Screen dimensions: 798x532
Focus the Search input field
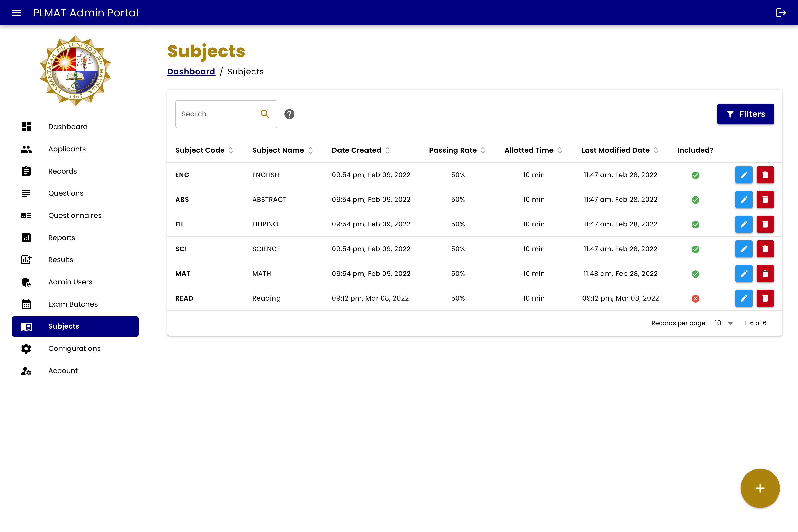coord(217,114)
